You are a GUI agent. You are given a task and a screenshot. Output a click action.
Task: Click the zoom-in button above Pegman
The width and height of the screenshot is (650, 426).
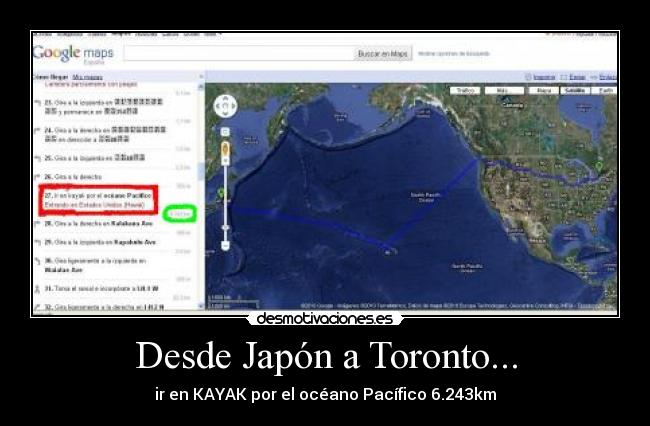(x=225, y=132)
